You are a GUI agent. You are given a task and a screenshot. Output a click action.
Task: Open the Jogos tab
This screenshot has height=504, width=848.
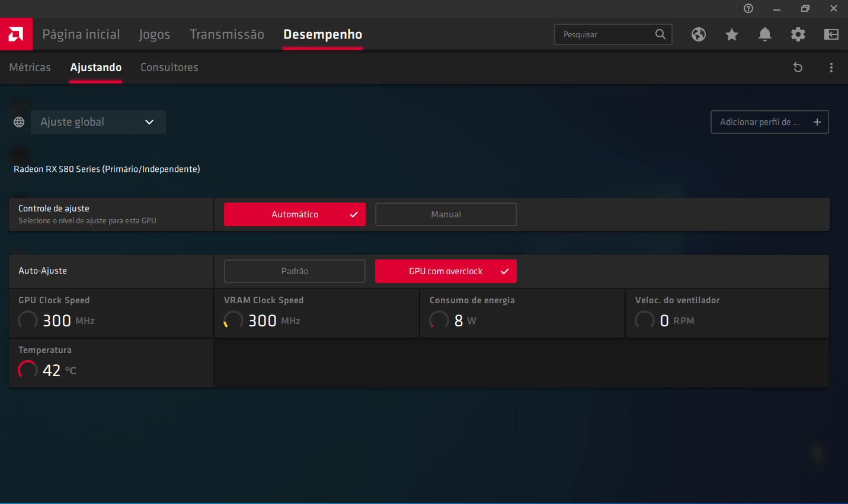pyautogui.click(x=155, y=34)
